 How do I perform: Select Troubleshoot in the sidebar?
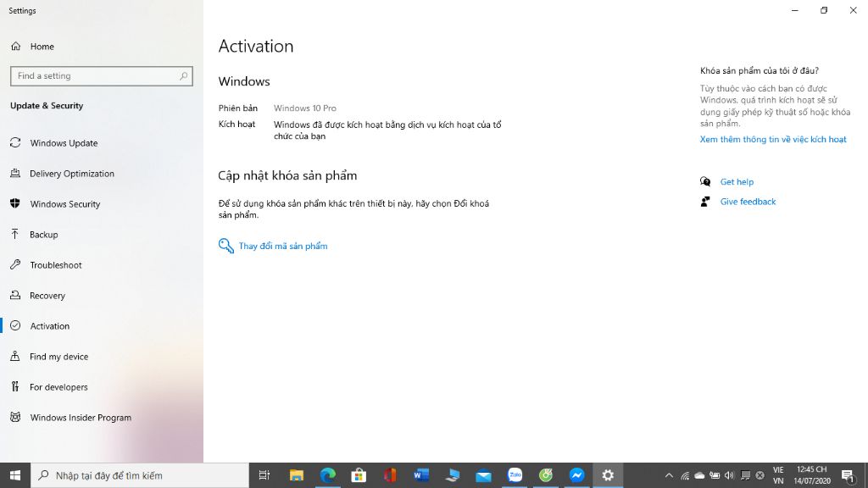tap(46, 265)
